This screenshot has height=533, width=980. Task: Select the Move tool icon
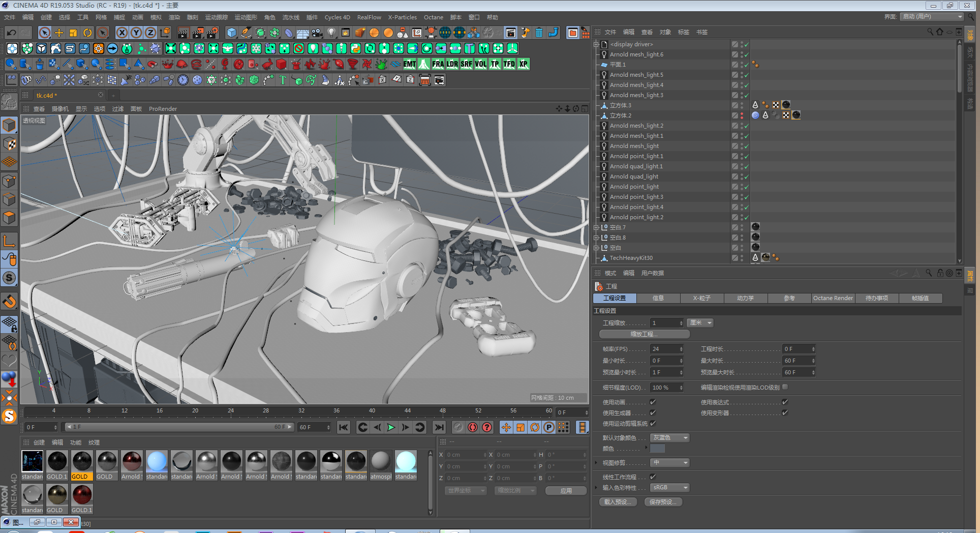59,33
